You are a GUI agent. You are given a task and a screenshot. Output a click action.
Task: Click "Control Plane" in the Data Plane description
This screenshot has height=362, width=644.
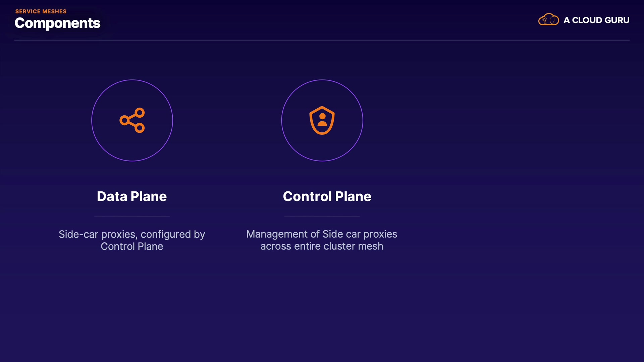click(x=132, y=246)
